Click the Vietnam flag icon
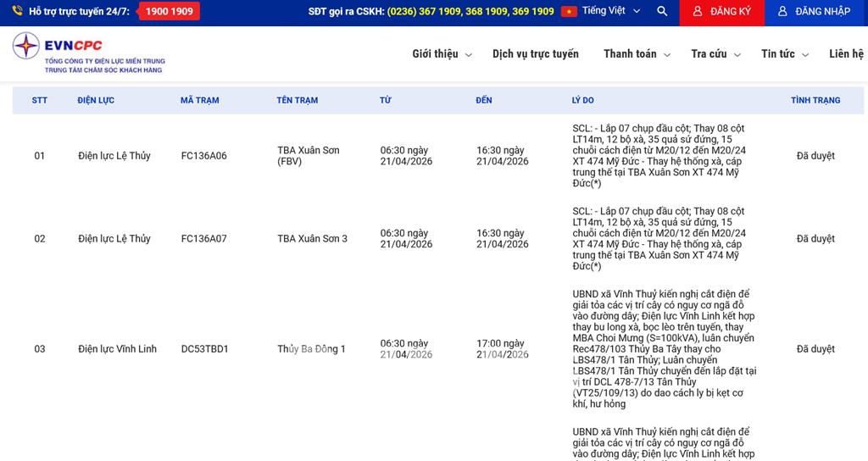This screenshot has height=461, width=868. 569,12
